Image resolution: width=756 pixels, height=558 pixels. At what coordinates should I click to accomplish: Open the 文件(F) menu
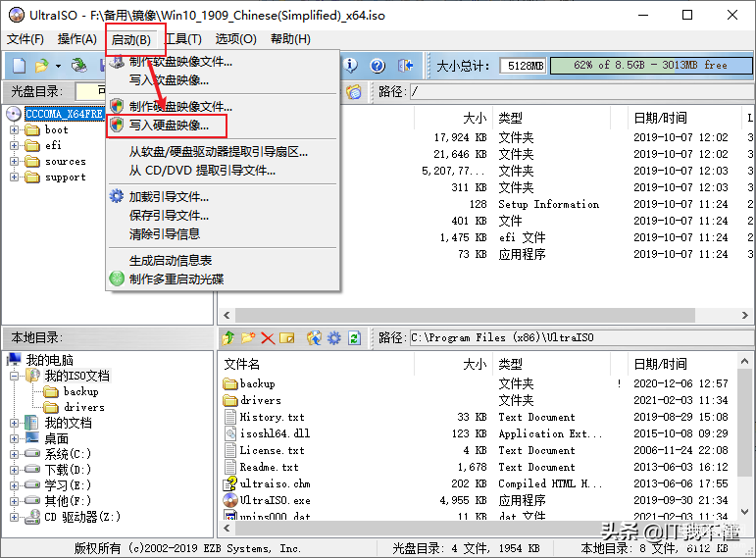25,39
